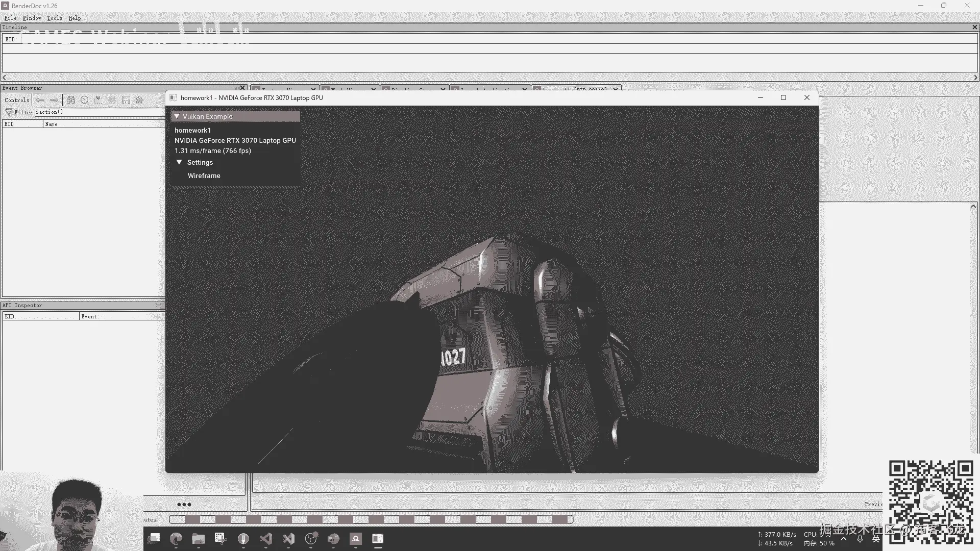
Task: Collapse the Settings section triangle
Action: coord(179,162)
